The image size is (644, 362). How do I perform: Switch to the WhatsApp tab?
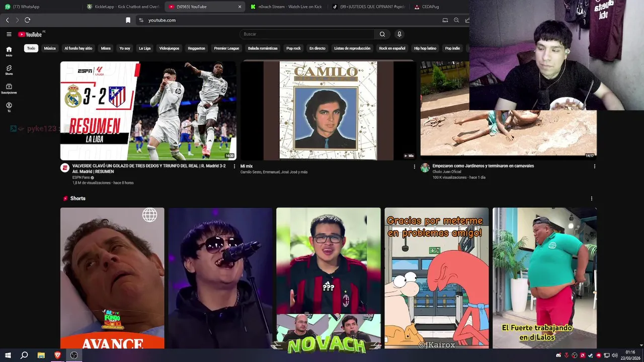click(x=40, y=7)
